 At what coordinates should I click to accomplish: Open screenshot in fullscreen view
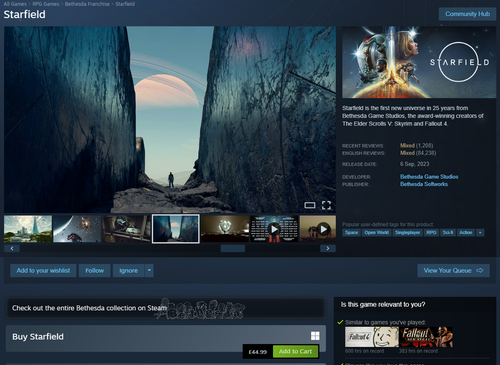coord(326,205)
